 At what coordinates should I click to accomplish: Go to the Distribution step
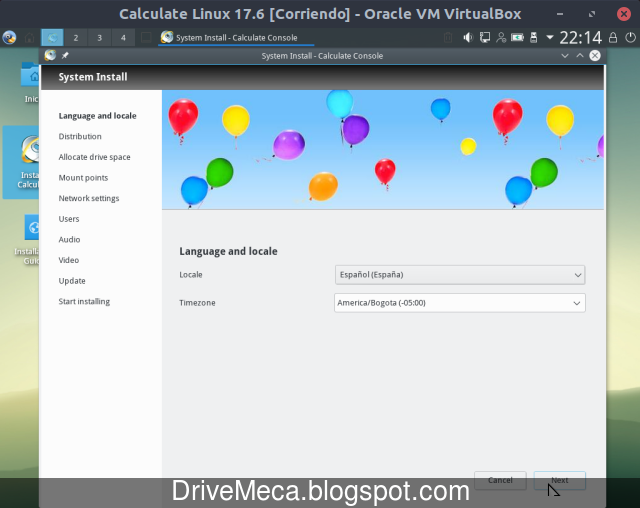(x=80, y=136)
